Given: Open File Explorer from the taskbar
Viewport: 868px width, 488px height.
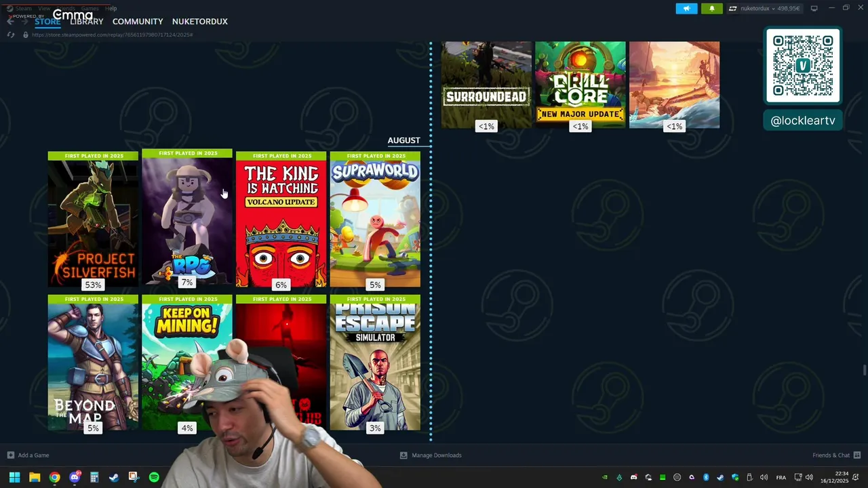Looking at the screenshot, I should [x=35, y=478].
